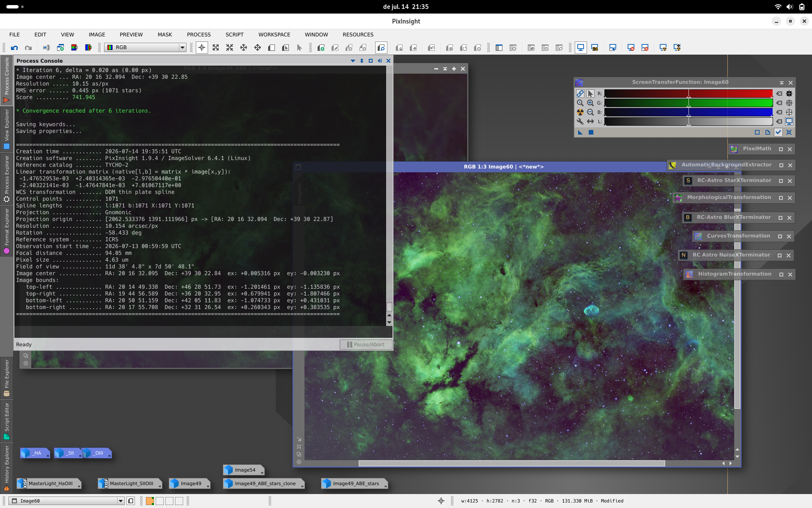812x508 pixels.
Task: Select workspace 4 box in status bar
Action: pyautogui.click(x=179, y=501)
